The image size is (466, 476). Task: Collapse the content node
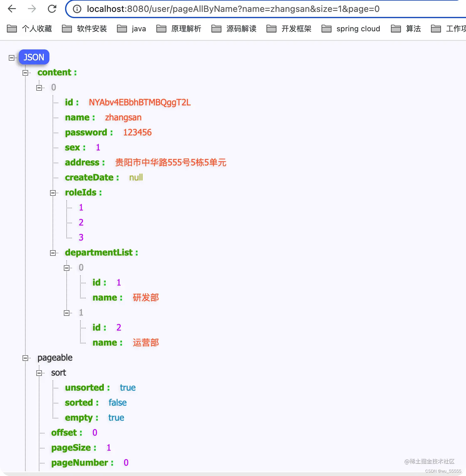tap(26, 73)
